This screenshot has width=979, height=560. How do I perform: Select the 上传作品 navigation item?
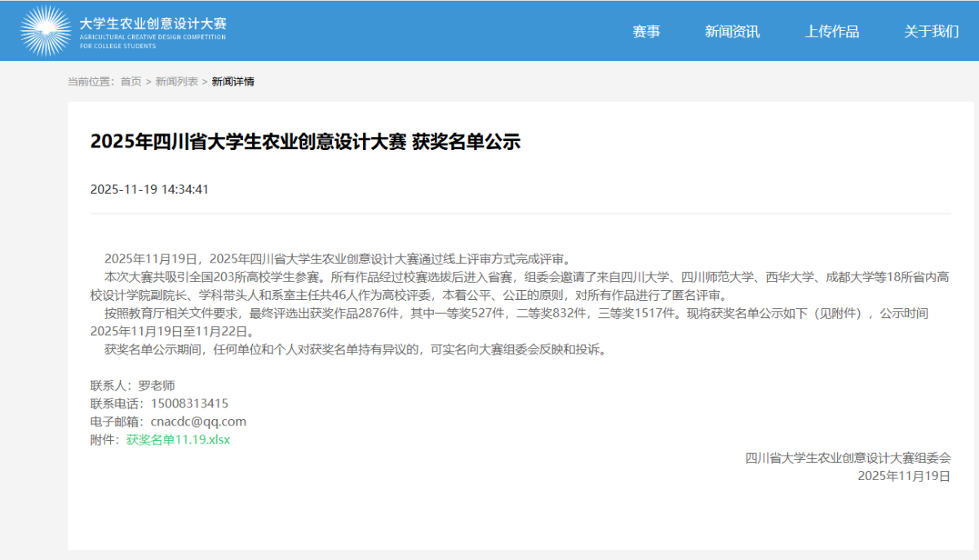pyautogui.click(x=831, y=32)
